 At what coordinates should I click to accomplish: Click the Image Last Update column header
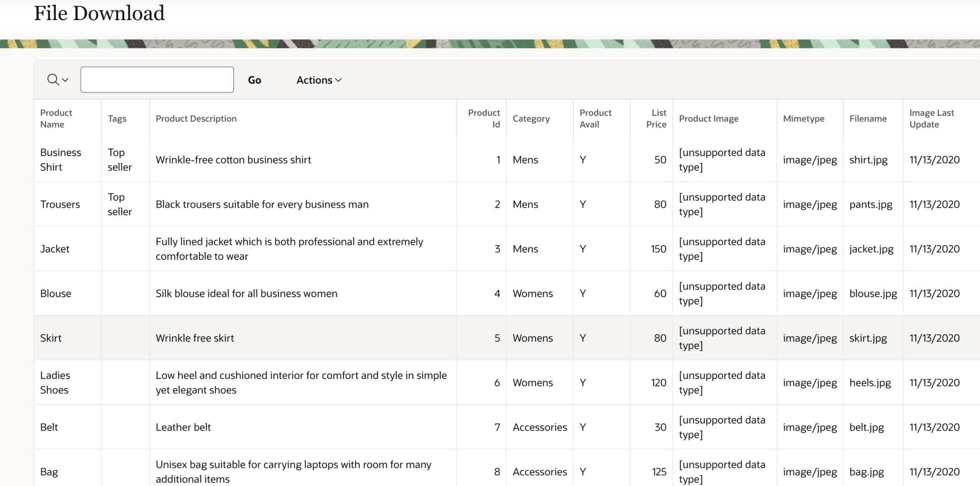(x=932, y=118)
